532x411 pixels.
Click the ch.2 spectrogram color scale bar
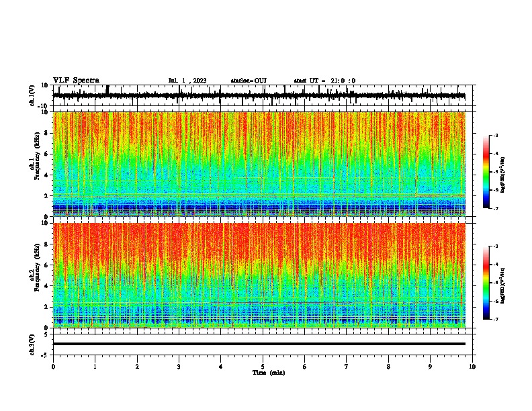(x=486, y=283)
